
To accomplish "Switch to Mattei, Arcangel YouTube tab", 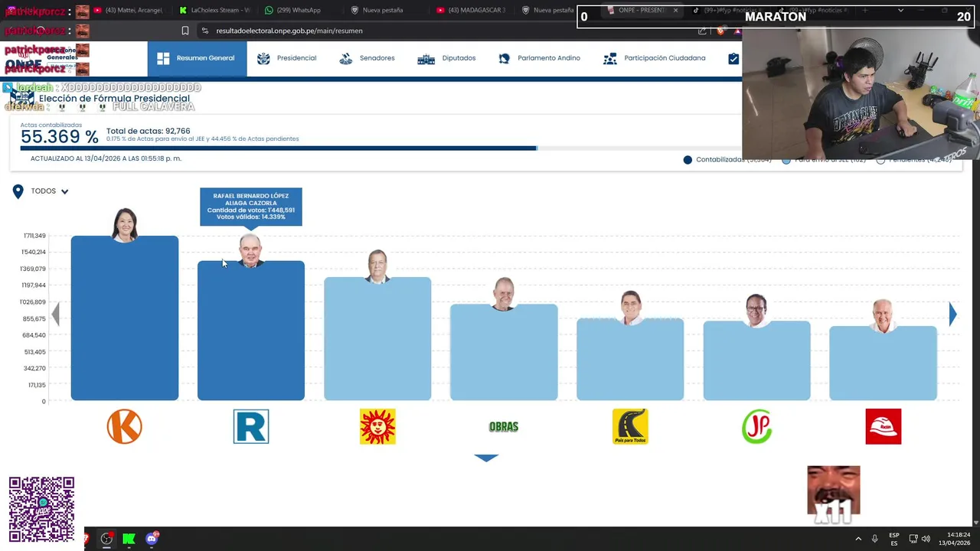I will coord(127,10).
